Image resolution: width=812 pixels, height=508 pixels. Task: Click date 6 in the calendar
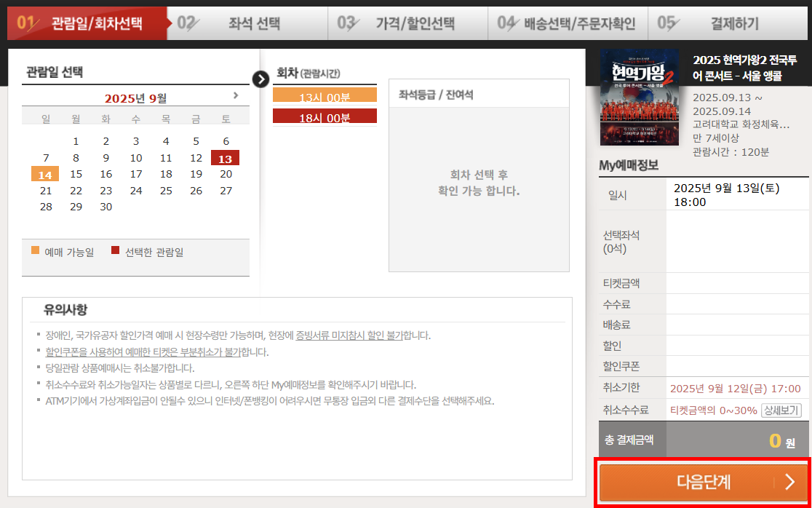click(226, 141)
